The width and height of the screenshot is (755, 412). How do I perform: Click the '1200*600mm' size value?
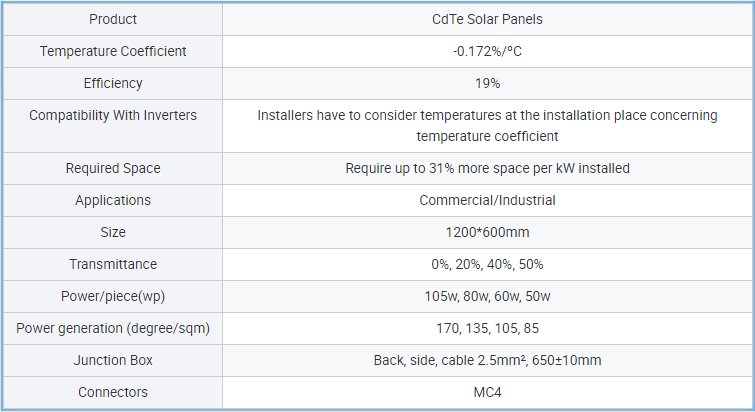point(487,232)
